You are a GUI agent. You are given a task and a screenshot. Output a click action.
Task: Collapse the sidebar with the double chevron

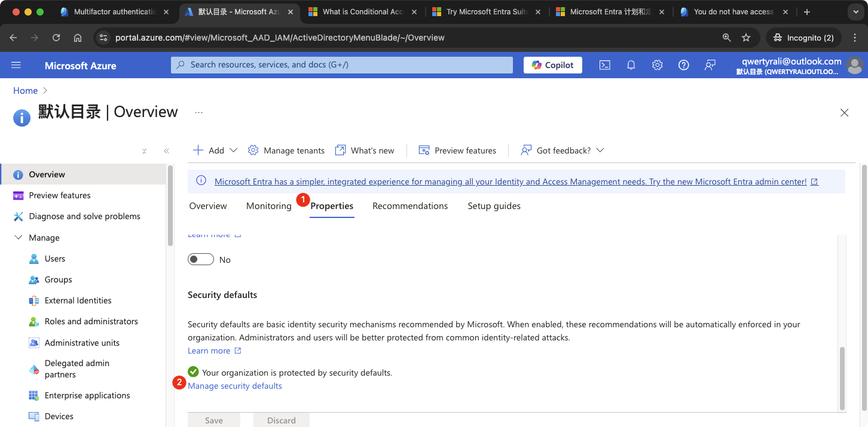[167, 151]
